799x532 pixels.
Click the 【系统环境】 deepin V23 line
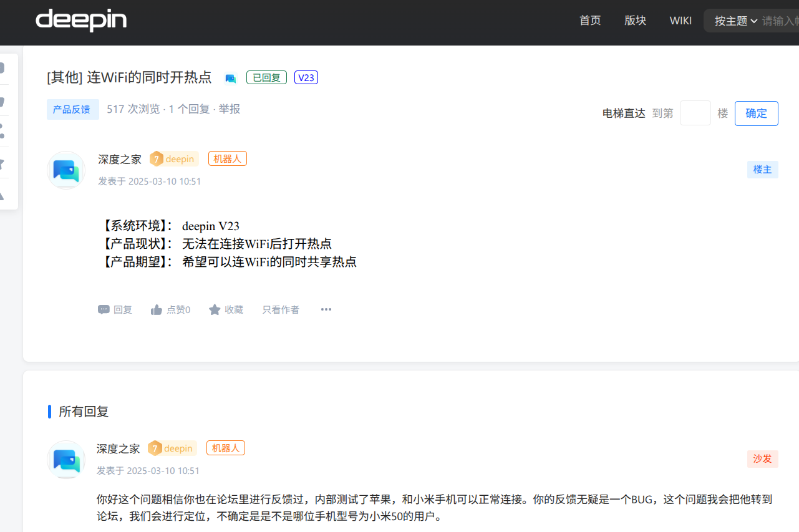pos(169,226)
